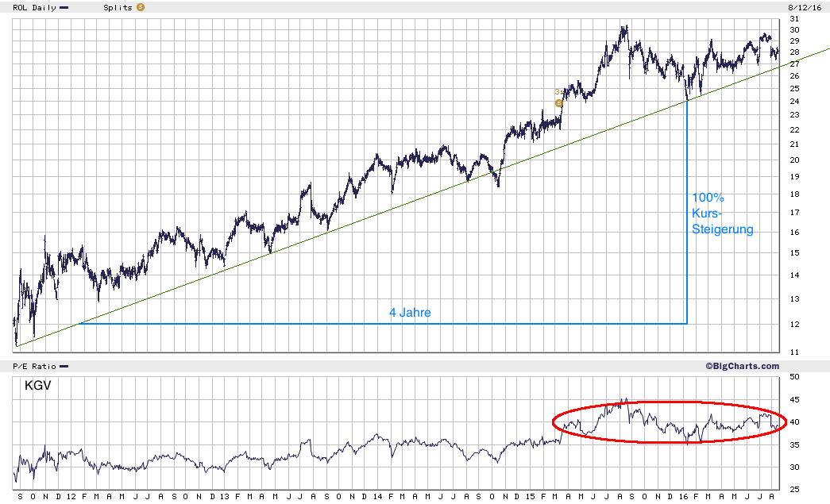The width and height of the screenshot is (830, 504).
Task: Click the '4 Jahre' annotation label
Action: click(x=411, y=313)
